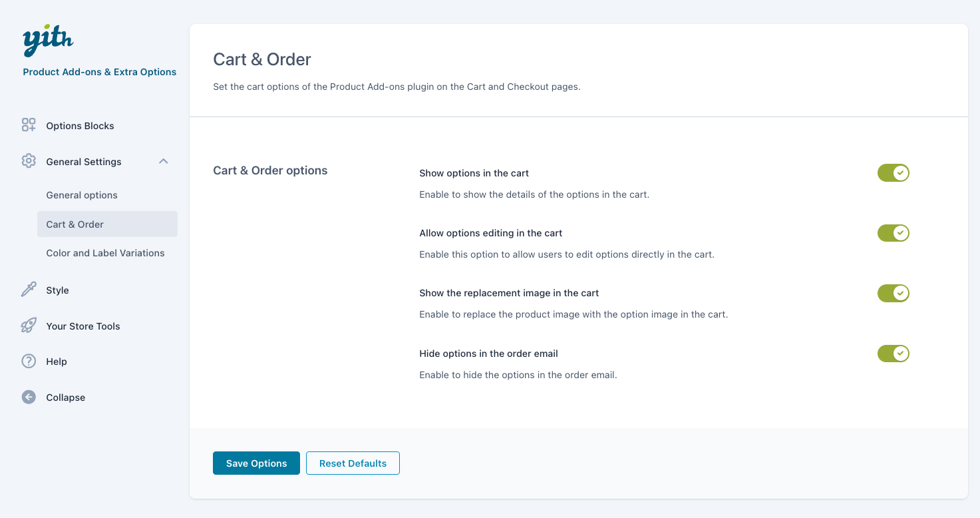980x518 pixels.
Task: Click the Collapse left arrow icon
Action: pyautogui.click(x=29, y=397)
